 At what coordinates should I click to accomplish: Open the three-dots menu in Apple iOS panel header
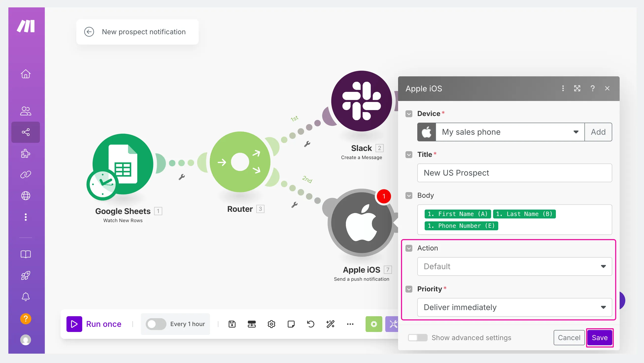pos(563,88)
